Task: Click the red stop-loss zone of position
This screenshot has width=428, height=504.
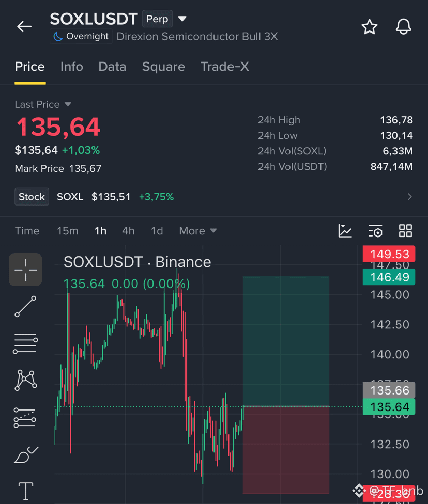Action: [x=286, y=450]
